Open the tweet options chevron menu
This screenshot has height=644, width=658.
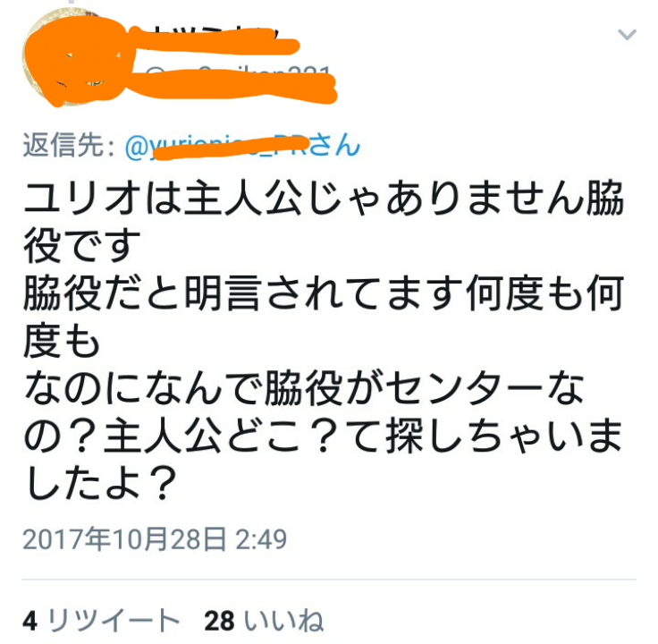(627, 34)
